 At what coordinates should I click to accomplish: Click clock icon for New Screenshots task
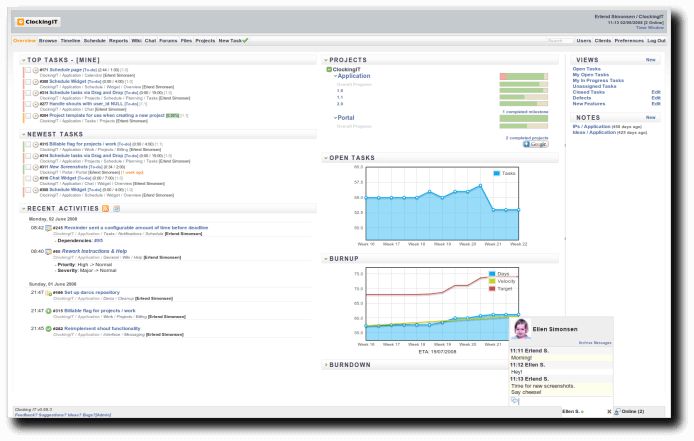35,167
